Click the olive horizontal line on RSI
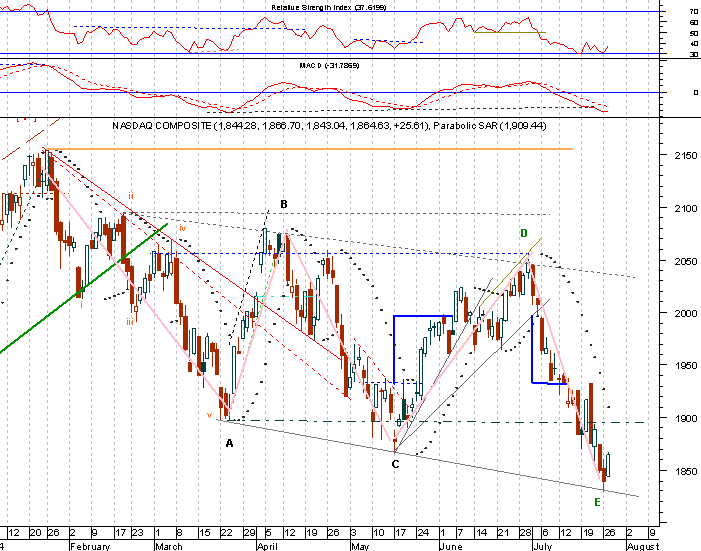701x551 pixels. 510,32
